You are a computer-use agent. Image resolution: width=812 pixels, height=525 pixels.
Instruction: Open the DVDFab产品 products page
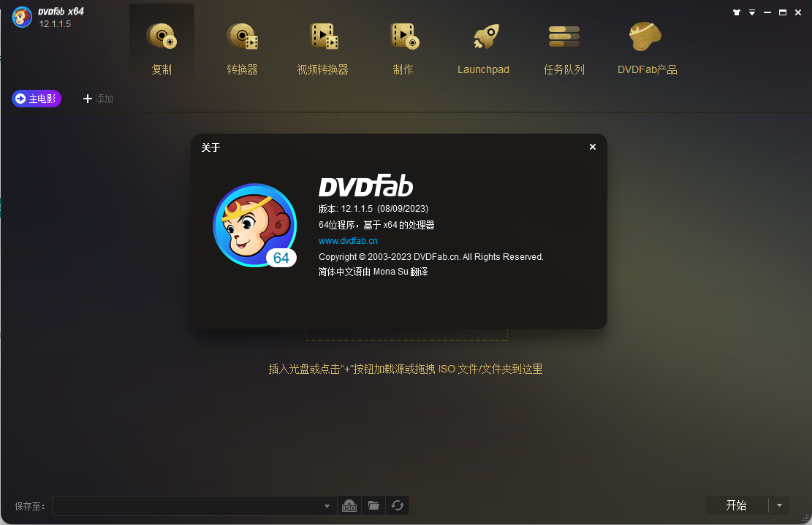[647, 49]
